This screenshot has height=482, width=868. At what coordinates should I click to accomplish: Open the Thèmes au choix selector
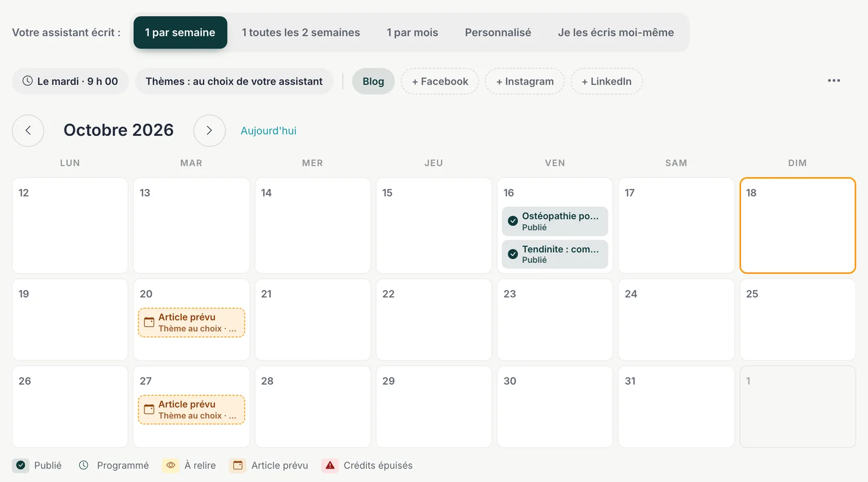tap(234, 81)
